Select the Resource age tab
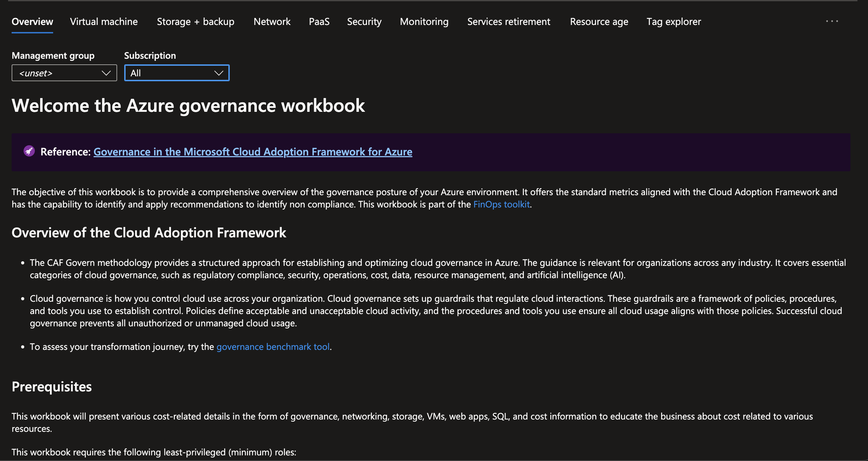868x461 pixels. (x=598, y=21)
